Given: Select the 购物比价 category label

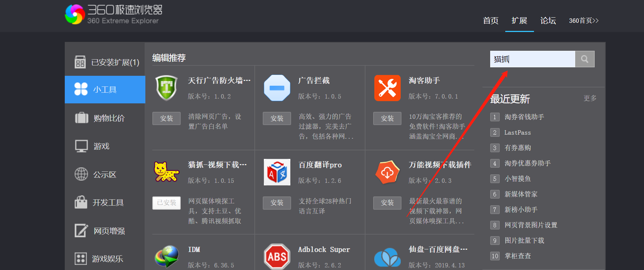Looking at the screenshot, I should pos(109,118).
